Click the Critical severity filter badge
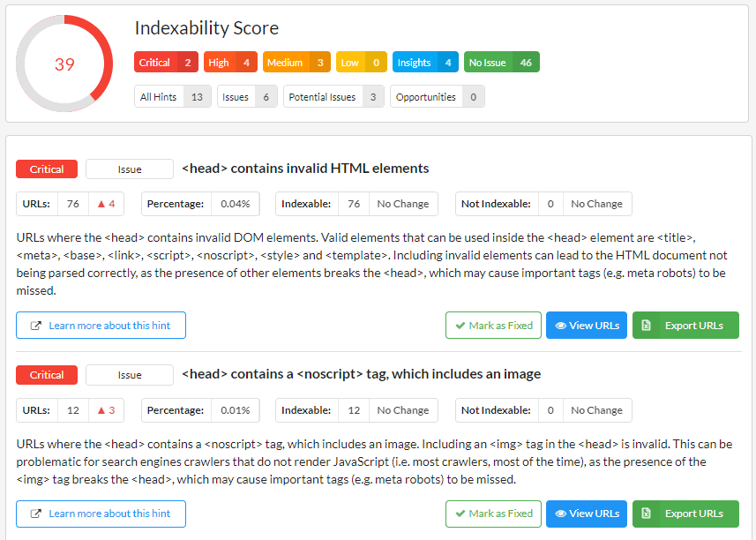 pos(166,62)
